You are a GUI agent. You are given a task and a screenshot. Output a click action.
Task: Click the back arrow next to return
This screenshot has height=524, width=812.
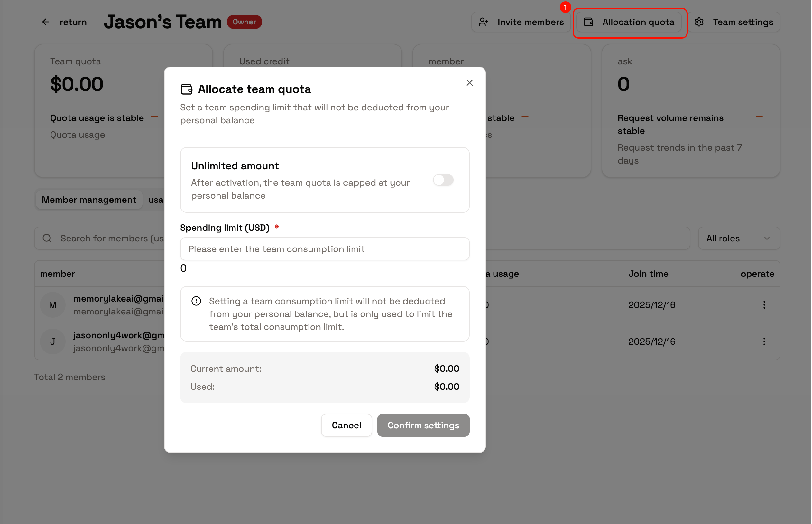pos(46,22)
